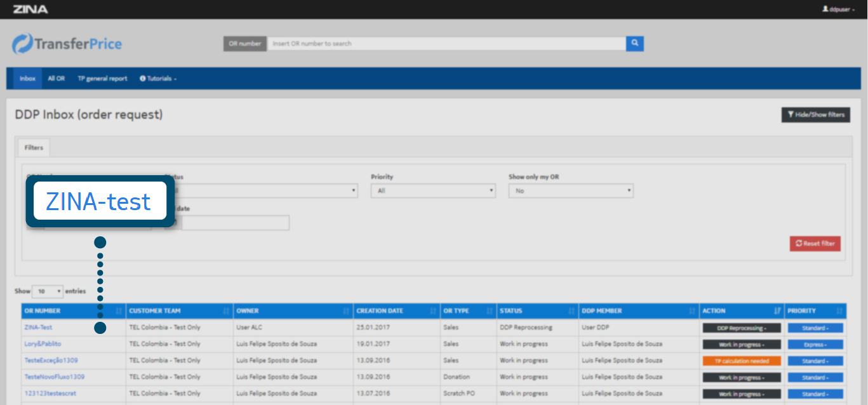Change the show entries count dropdown

pos(48,291)
